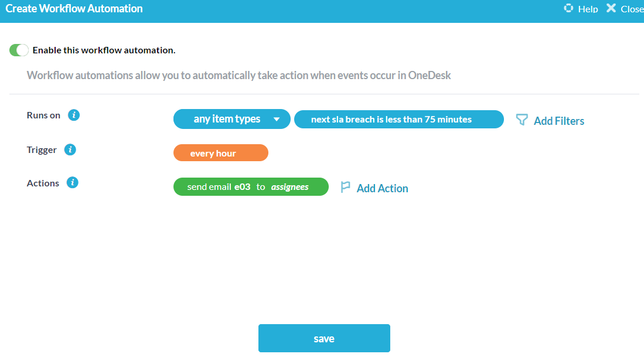Click the info icon beside Runs on
This screenshot has width=644, height=364.
(x=73, y=115)
